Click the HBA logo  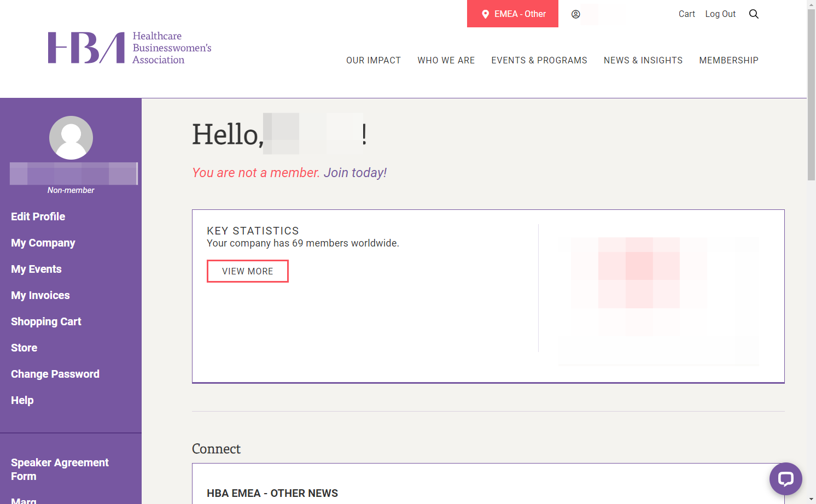[x=130, y=48]
